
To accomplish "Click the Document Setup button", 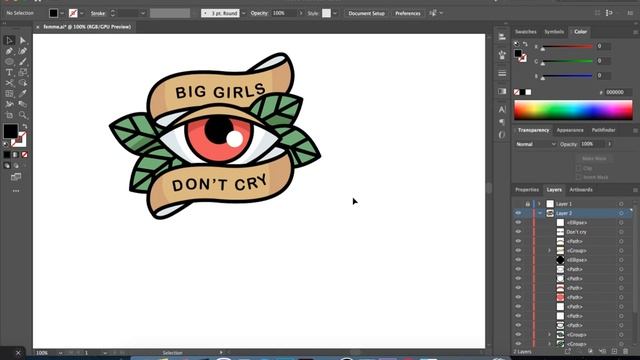I will pyautogui.click(x=367, y=13).
